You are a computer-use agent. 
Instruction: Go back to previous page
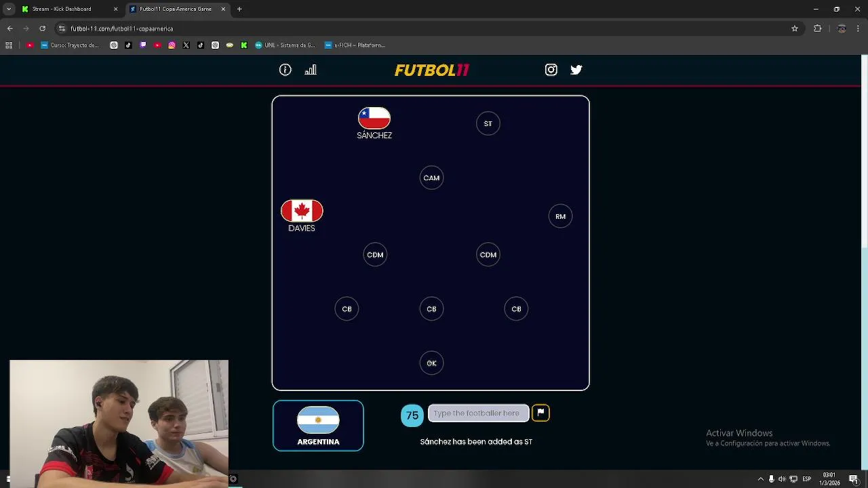9,28
